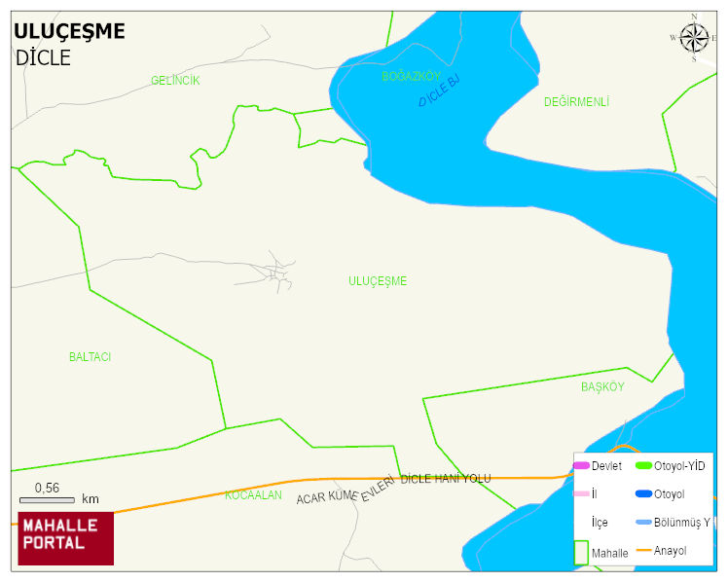
Task: Click the BAŞKÖY neighborhood label
Action: point(602,387)
